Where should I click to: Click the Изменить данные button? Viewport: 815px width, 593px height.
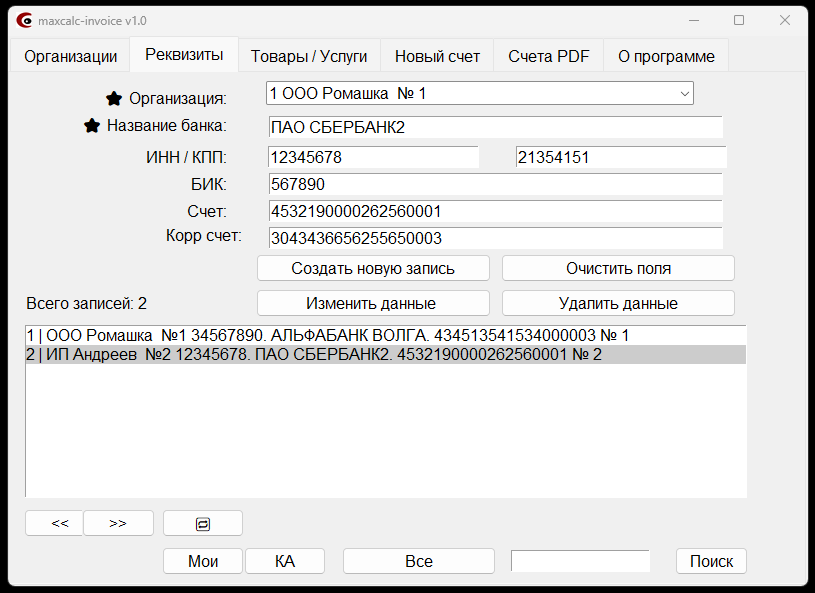pos(373,303)
